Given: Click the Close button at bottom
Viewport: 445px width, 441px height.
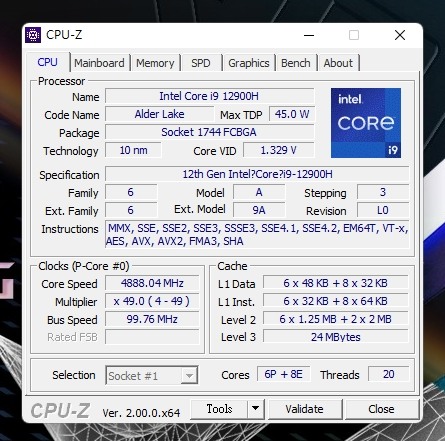Looking at the screenshot, I should [x=381, y=409].
